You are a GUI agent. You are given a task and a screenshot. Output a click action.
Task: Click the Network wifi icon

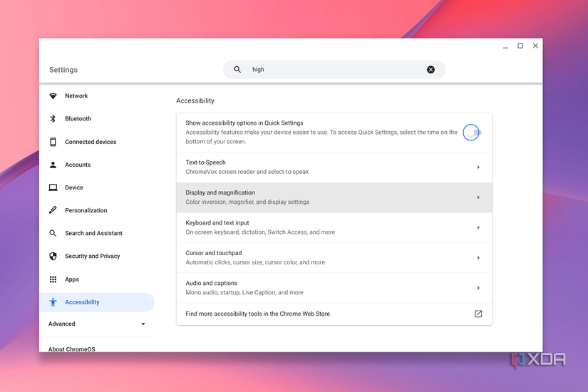coord(53,96)
